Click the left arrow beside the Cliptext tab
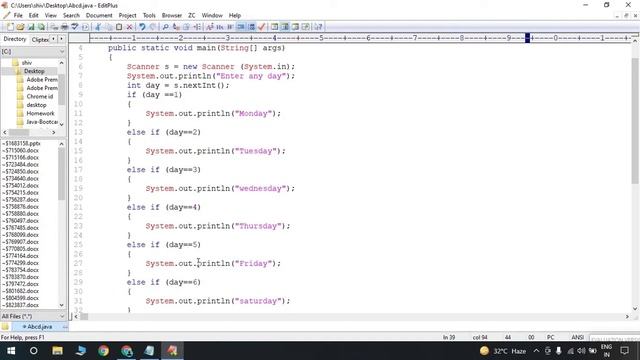Screen dimensions: 640x360 tap(53, 39)
